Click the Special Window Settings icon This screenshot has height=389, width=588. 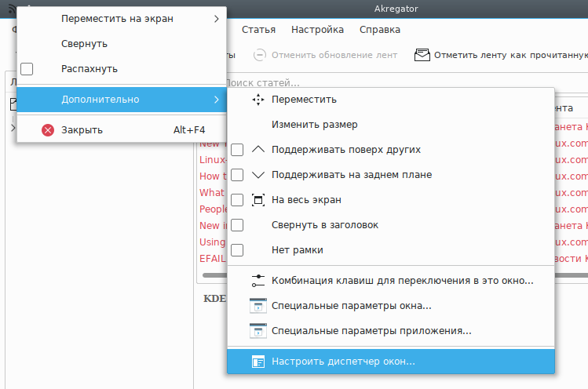tap(257, 306)
